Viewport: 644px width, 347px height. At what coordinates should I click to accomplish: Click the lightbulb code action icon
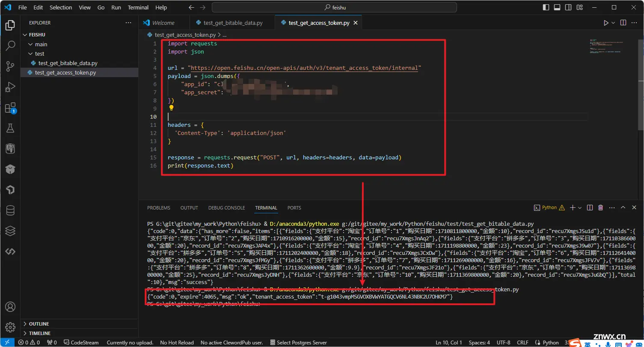171,108
